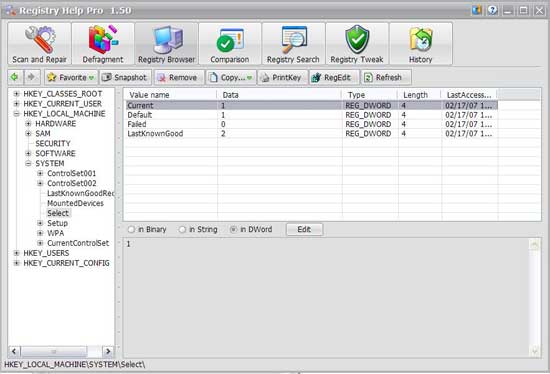This screenshot has width=550, height=374.
Task: Click the Edit button
Action: tap(304, 229)
